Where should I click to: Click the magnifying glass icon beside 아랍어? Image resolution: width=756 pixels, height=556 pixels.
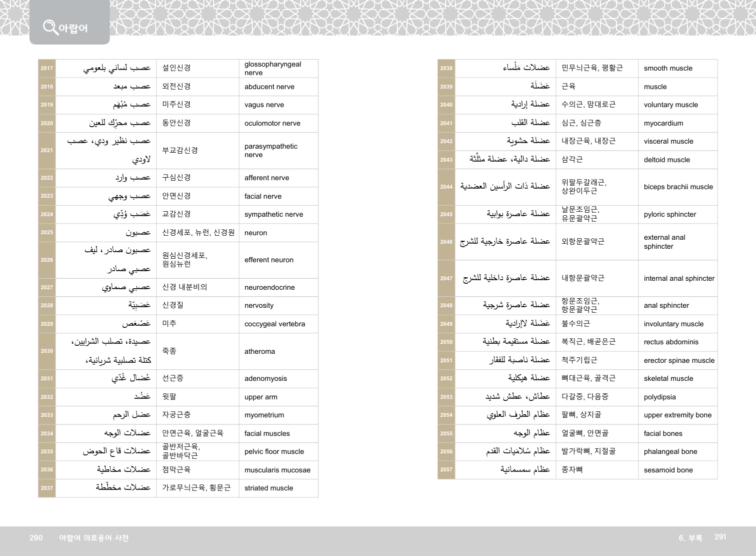coord(50,27)
